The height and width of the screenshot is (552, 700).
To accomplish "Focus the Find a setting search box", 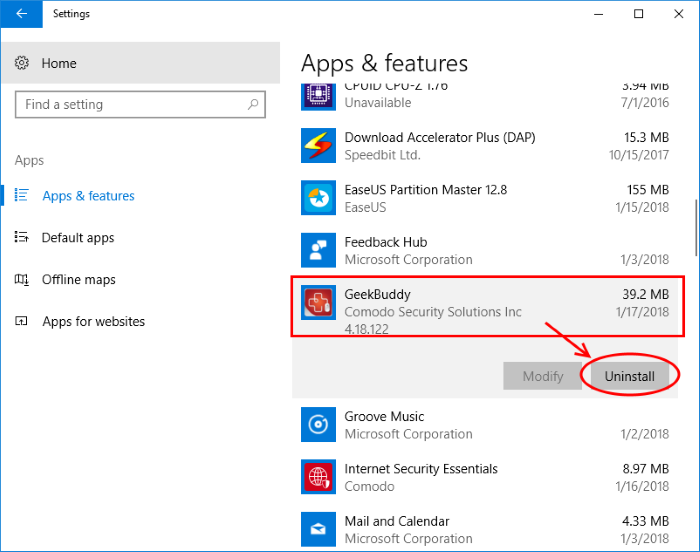I will pos(140,105).
